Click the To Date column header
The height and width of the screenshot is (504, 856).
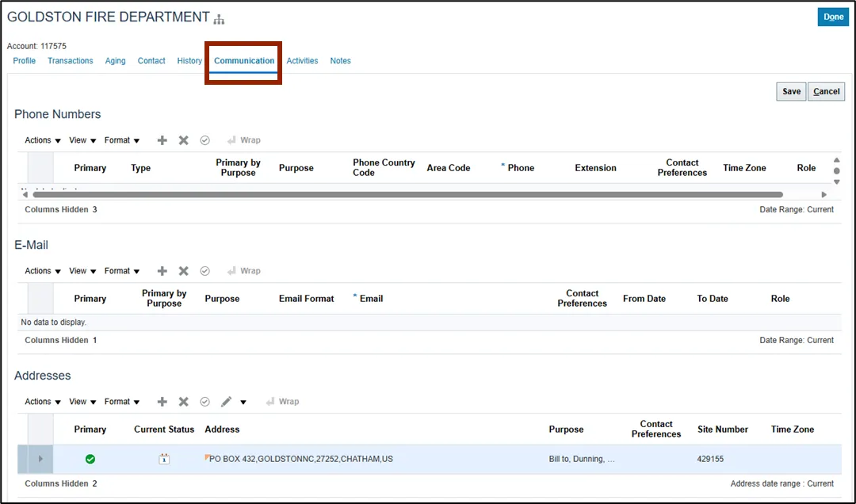click(x=713, y=299)
